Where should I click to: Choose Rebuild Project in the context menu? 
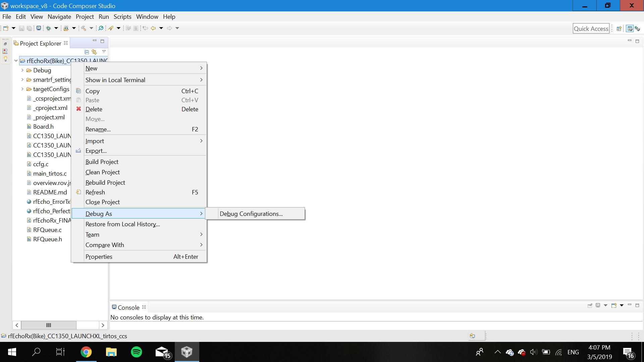point(105,183)
